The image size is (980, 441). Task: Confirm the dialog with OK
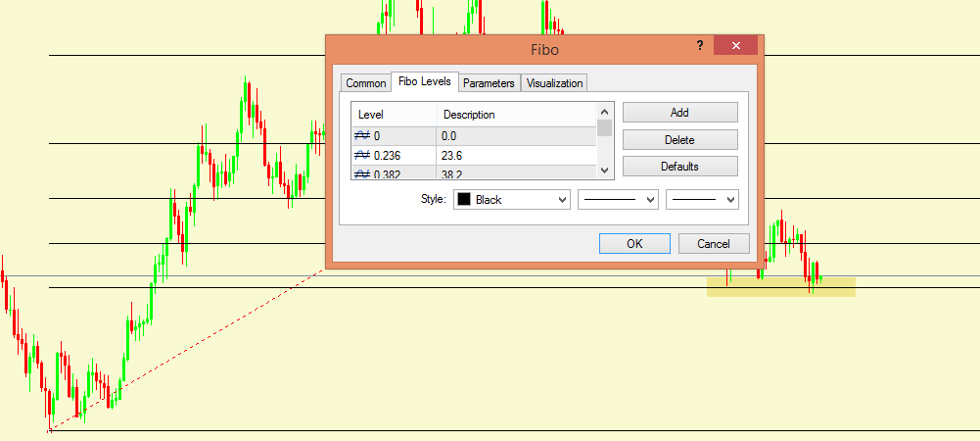pyautogui.click(x=634, y=244)
